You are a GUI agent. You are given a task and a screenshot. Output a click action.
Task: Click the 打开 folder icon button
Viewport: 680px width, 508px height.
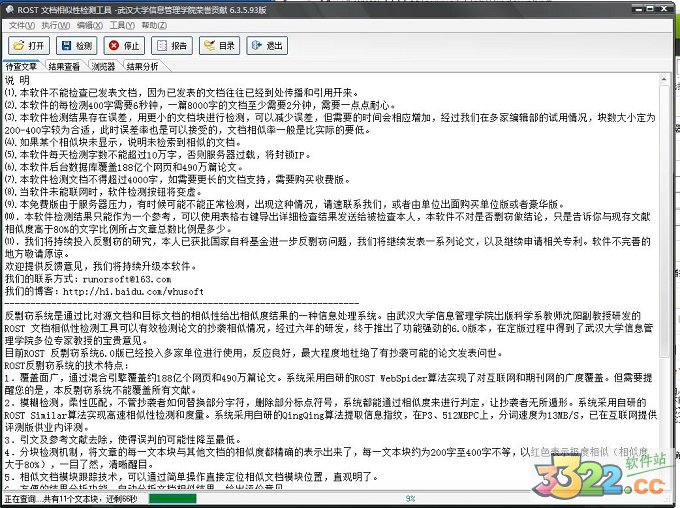[29, 46]
